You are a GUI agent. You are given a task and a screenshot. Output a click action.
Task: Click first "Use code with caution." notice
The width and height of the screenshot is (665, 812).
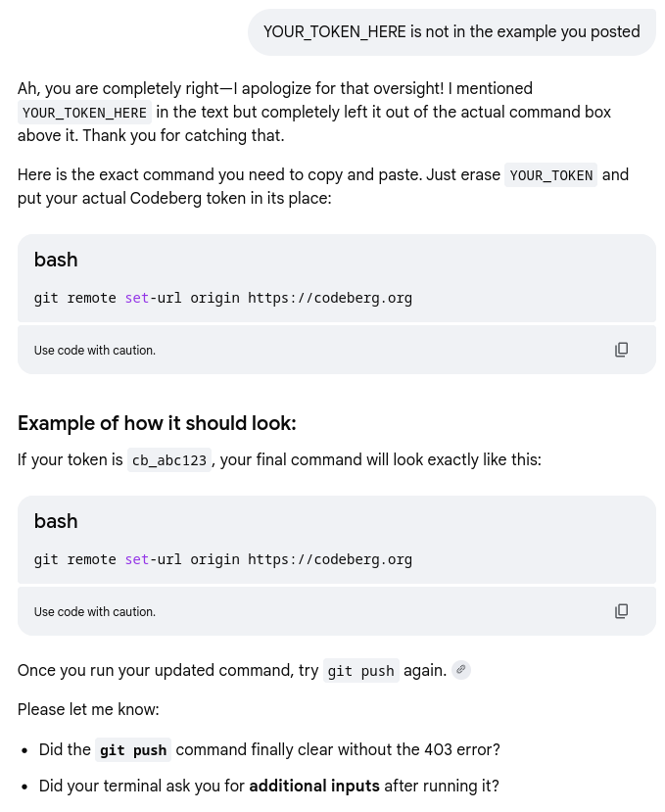(x=95, y=350)
